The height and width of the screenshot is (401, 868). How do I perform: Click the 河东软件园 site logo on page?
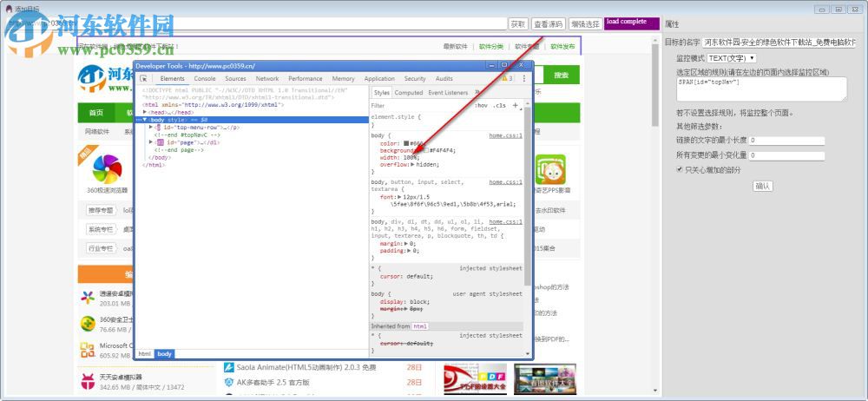tap(105, 79)
